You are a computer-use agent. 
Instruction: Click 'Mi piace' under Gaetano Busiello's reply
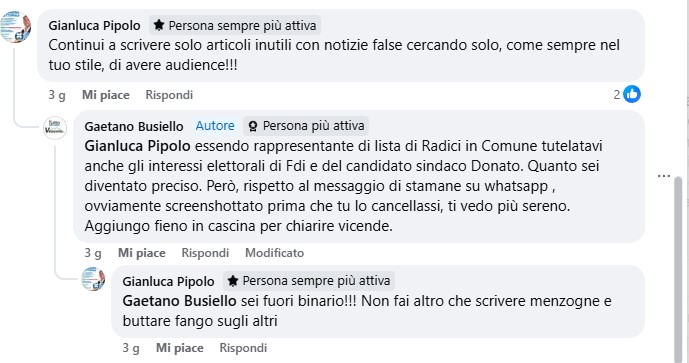click(141, 253)
